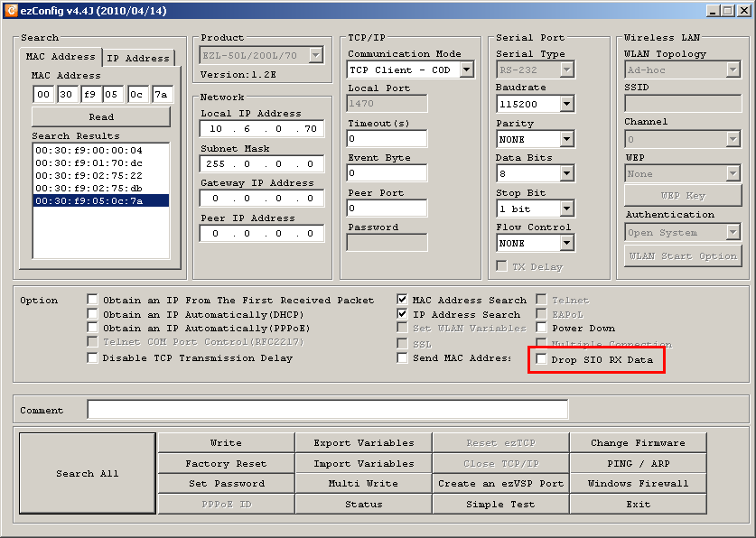The width and height of the screenshot is (756, 538).
Task: Click the Write button
Action: (226, 442)
